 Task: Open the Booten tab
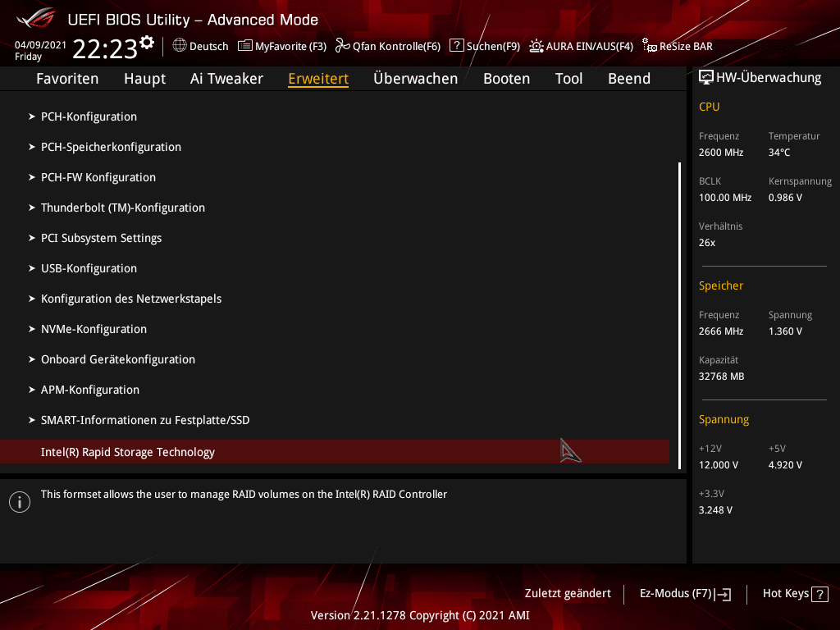[x=507, y=79]
